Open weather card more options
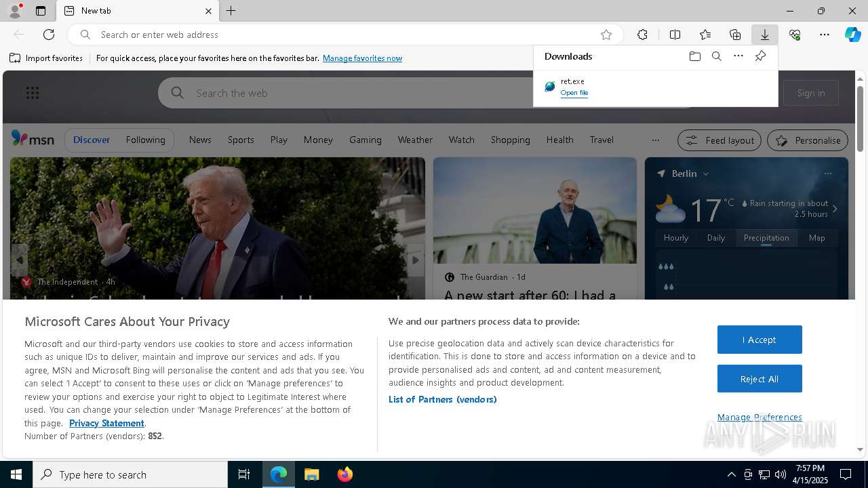868x488 pixels. (x=828, y=174)
